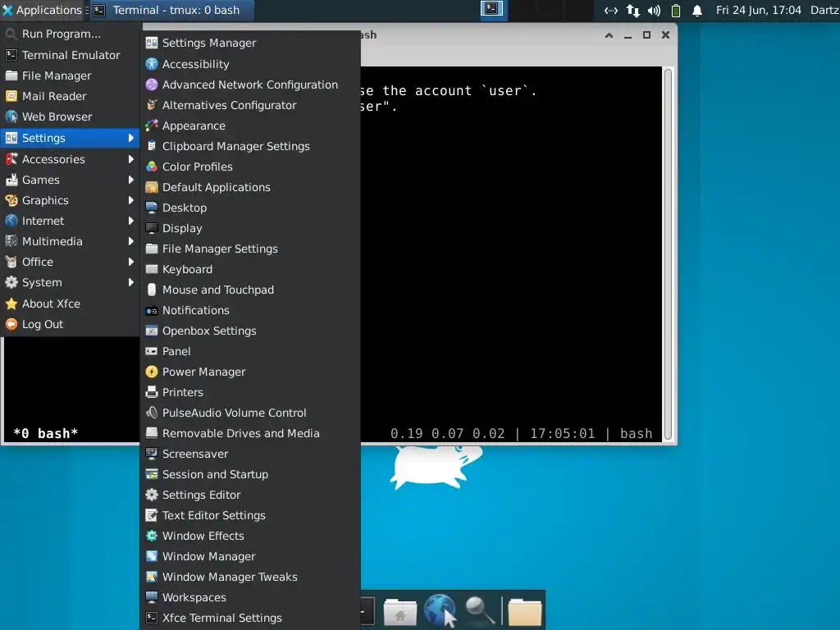840x630 pixels.
Task: Expand the Accessories submenu
Action: point(70,159)
